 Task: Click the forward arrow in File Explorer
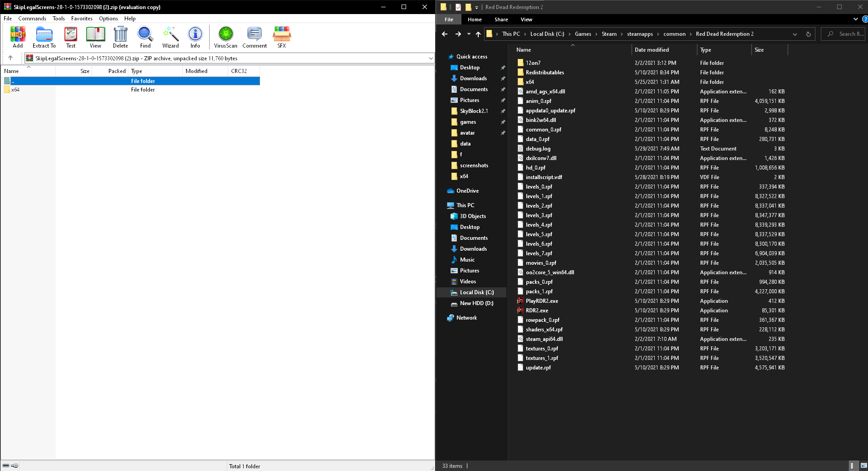pos(458,34)
